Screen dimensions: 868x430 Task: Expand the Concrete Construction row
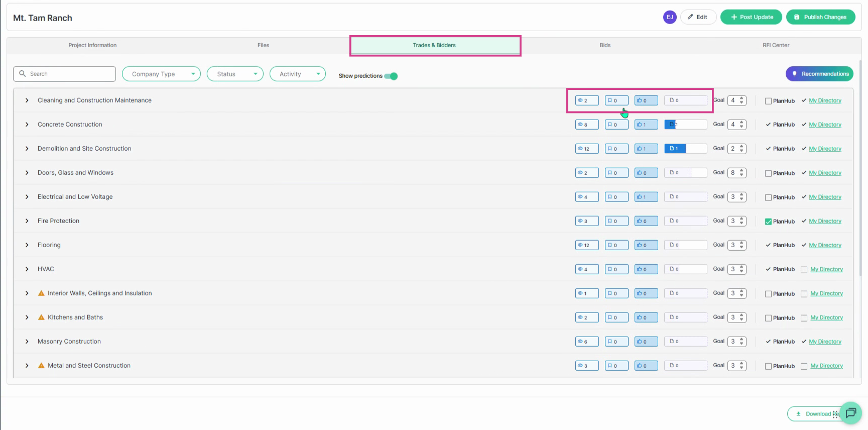point(27,125)
